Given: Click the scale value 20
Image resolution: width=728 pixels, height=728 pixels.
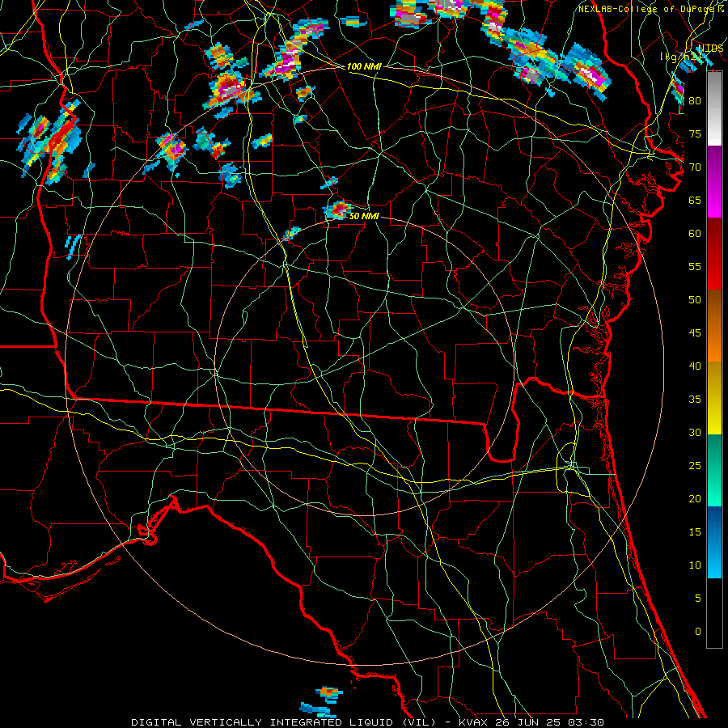Looking at the screenshot, I should coord(695,498).
